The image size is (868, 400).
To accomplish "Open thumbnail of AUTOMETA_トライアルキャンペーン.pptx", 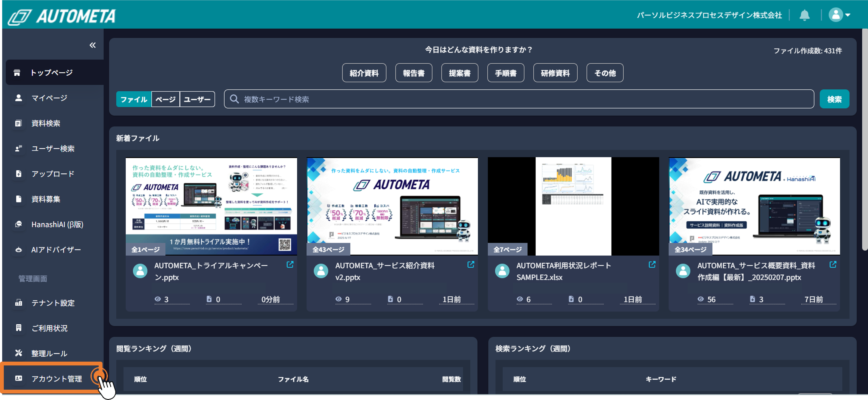I will (211, 207).
